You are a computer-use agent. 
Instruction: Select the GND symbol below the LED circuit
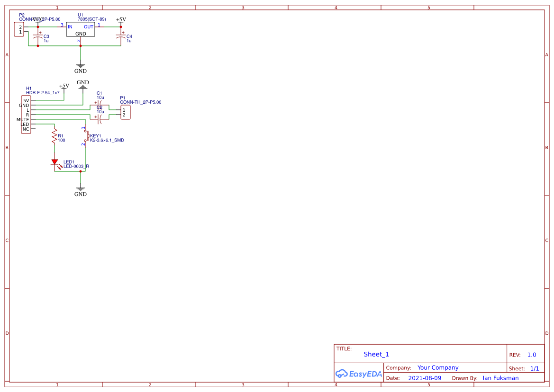coord(80,188)
